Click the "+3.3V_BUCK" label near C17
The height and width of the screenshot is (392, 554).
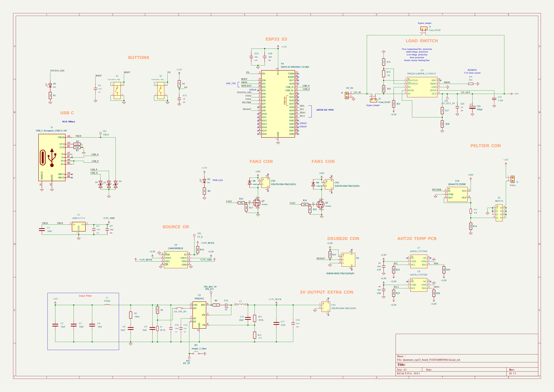(275, 299)
